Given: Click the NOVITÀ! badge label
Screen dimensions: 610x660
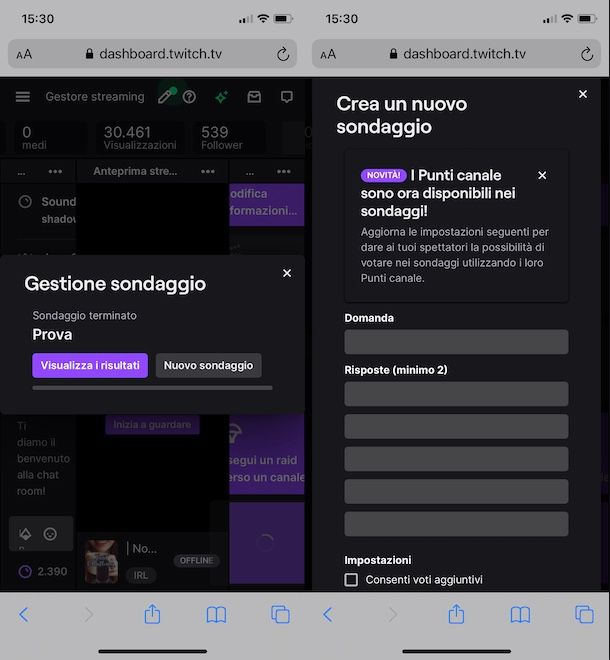Looking at the screenshot, I should point(384,175).
